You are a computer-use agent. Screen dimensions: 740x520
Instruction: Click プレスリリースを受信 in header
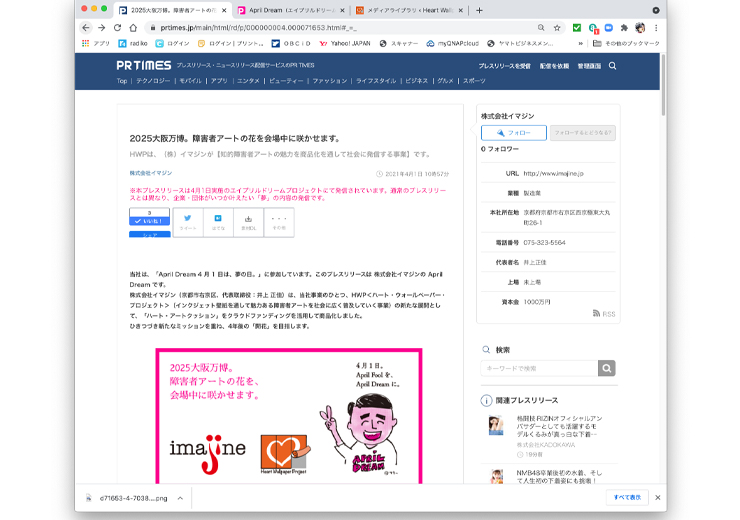pyautogui.click(x=505, y=66)
